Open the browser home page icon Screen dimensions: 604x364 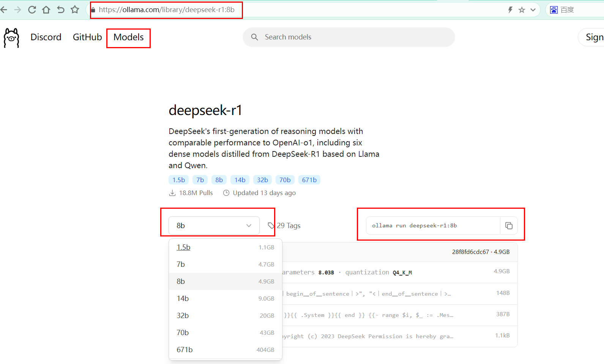point(46,10)
